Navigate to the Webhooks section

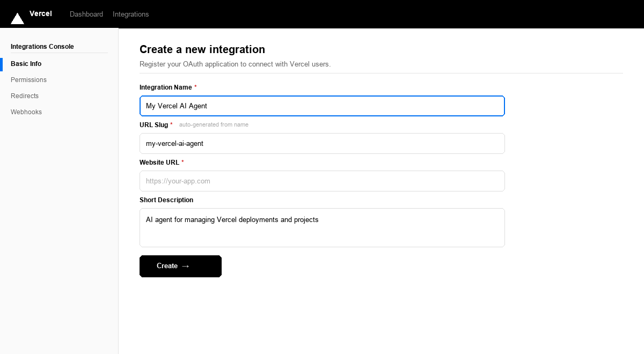(26, 112)
